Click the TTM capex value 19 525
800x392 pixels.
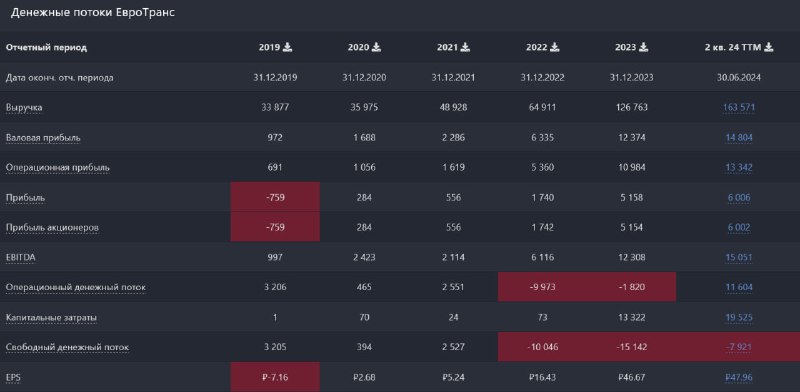click(x=739, y=317)
